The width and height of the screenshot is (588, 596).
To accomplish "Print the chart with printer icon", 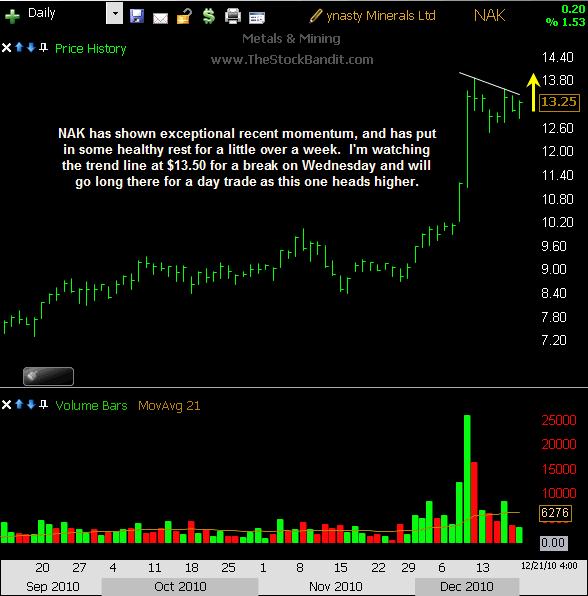I will tap(233, 16).
